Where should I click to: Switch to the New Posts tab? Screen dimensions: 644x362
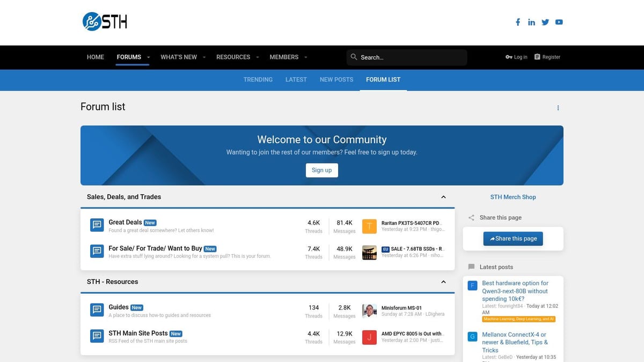336,79
